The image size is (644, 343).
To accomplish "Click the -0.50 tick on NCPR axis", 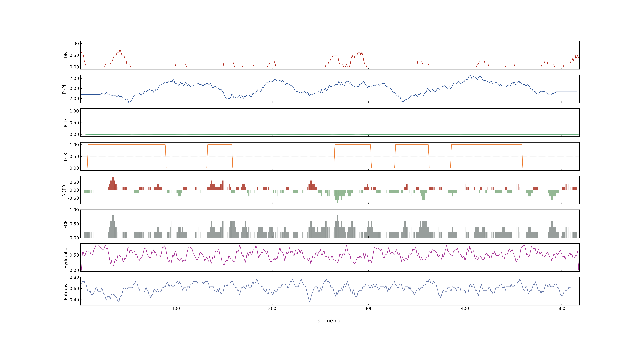I will click(x=73, y=198).
